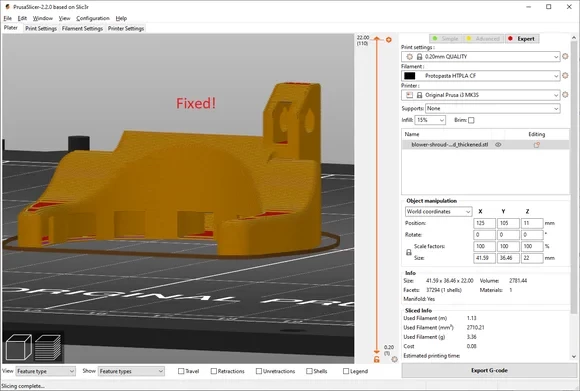Click the editing icon for blower-shroud object
The height and width of the screenshot is (391, 580).
click(537, 145)
